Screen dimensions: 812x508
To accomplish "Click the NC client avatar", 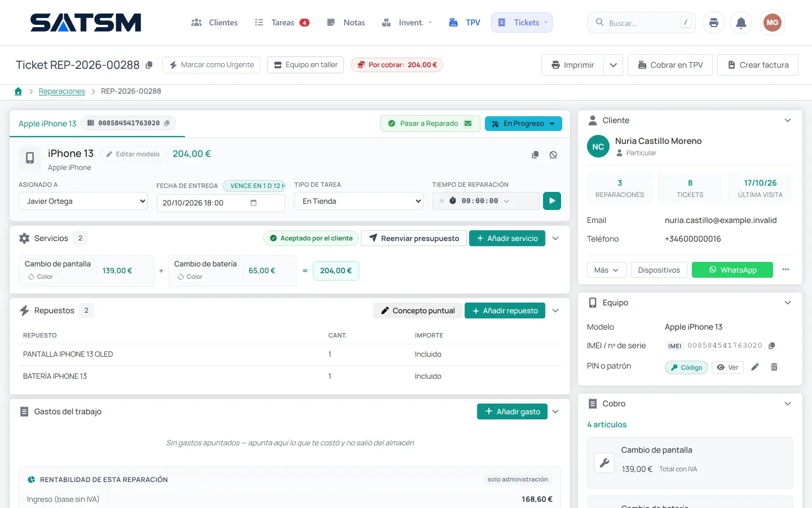I will point(598,147).
